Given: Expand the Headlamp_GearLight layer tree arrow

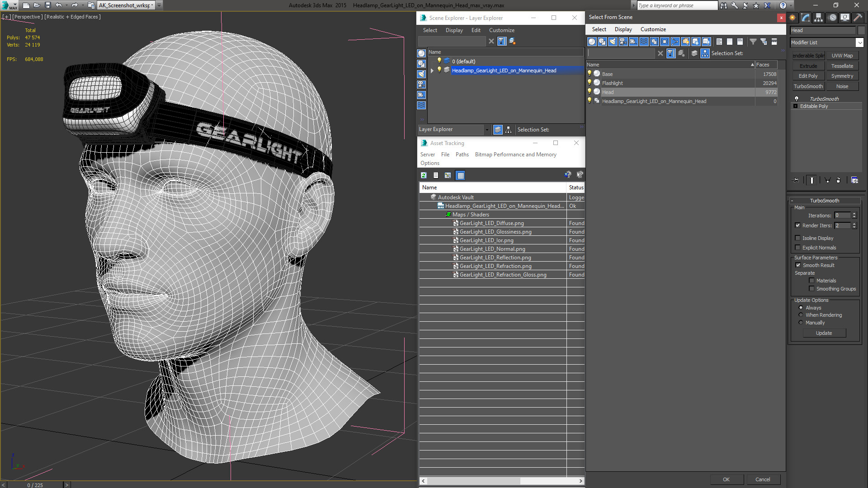Looking at the screenshot, I should coord(432,70).
